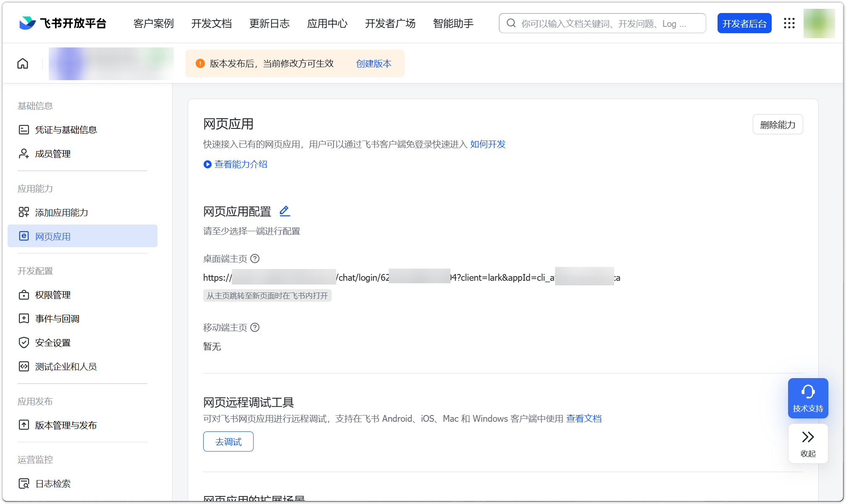Open the home icon next to app name
Screen dimensions: 846x504
23,63
